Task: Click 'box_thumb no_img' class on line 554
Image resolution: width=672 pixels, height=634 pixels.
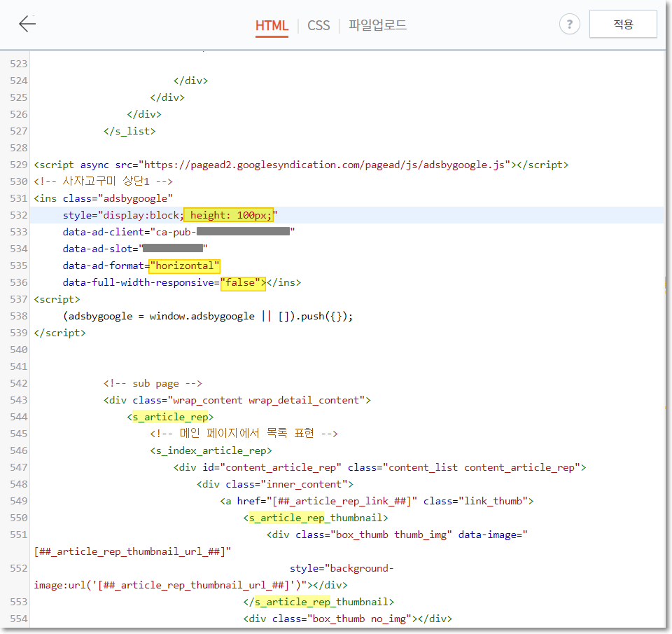Action: pyautogui.click(x=359, y=619)
